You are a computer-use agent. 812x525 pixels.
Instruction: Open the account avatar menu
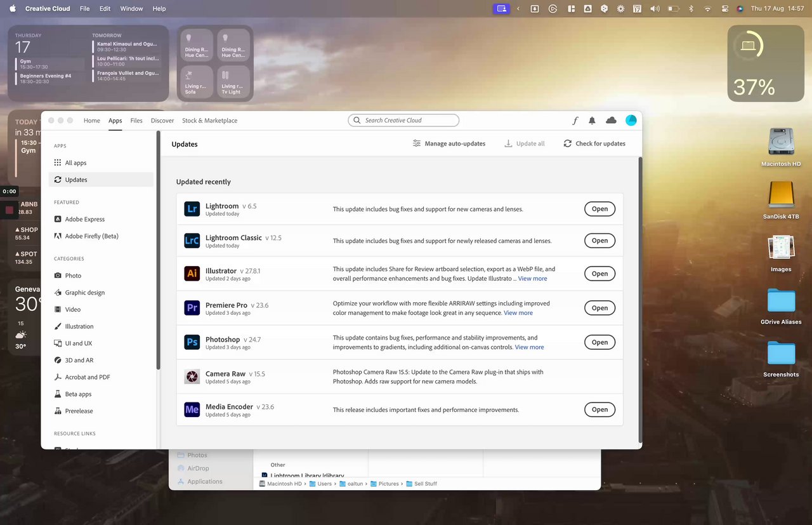(631, 121)
